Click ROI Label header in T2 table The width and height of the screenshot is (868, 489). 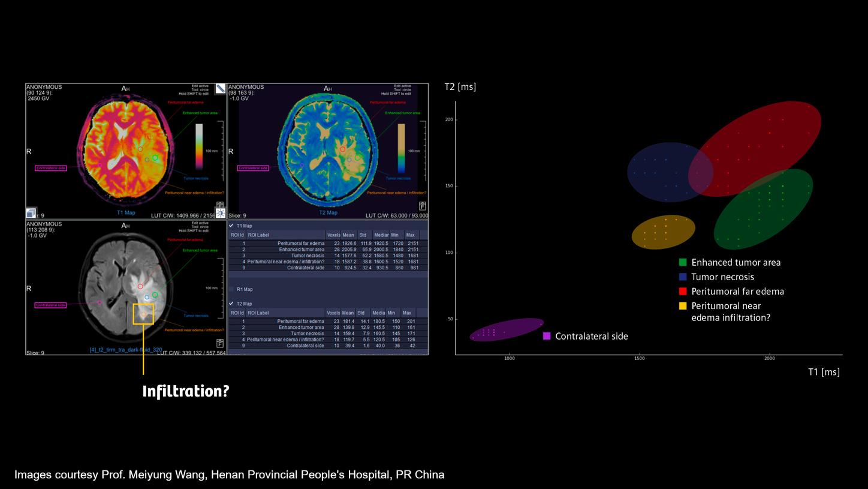(259, 313)
